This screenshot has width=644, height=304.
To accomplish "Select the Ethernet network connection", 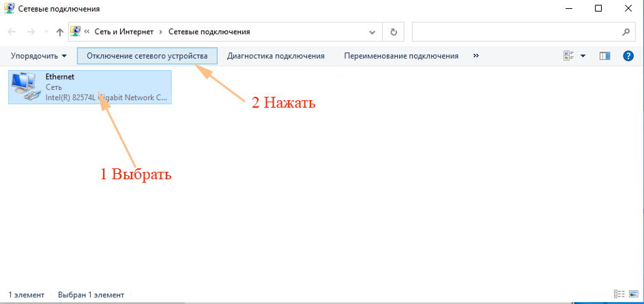I will coord(89,87).
